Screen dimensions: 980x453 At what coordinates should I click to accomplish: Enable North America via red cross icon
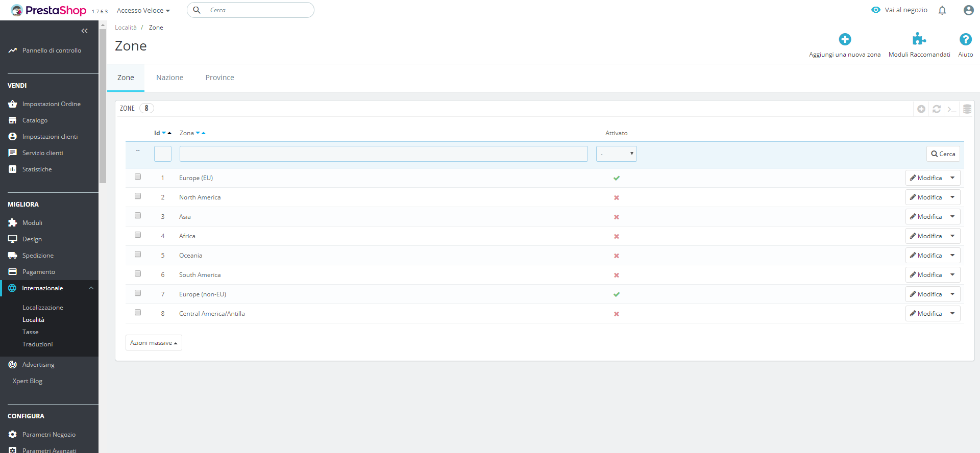coord(617,197)
